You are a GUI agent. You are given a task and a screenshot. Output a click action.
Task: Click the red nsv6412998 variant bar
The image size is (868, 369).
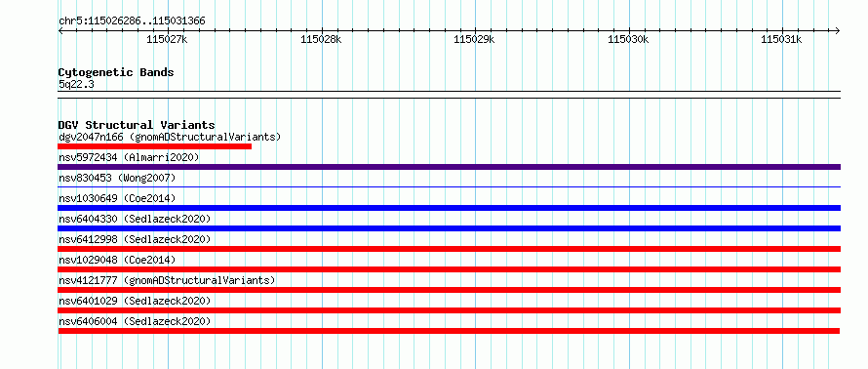click(449, 249)
